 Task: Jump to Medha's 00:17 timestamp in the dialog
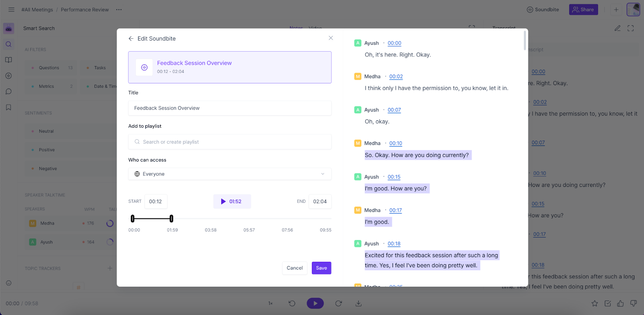point(396,210)
